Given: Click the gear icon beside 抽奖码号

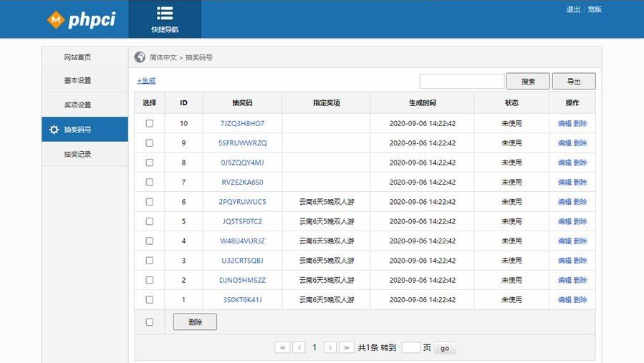Looking at the screenshot, I should click(x=54, y=130).
